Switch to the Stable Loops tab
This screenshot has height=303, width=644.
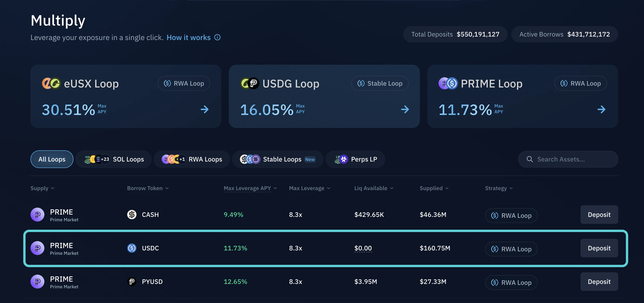278,159
